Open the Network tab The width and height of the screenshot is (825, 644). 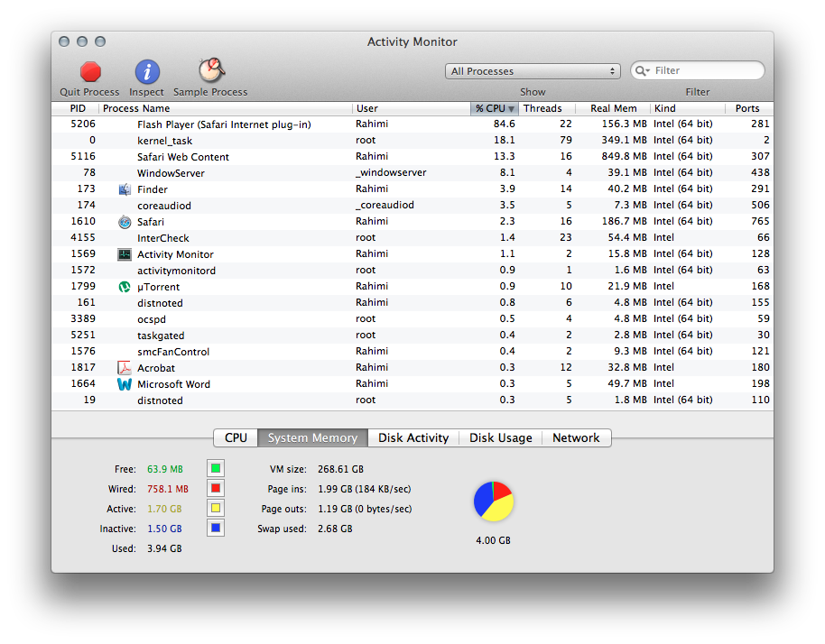click(576, 438)
